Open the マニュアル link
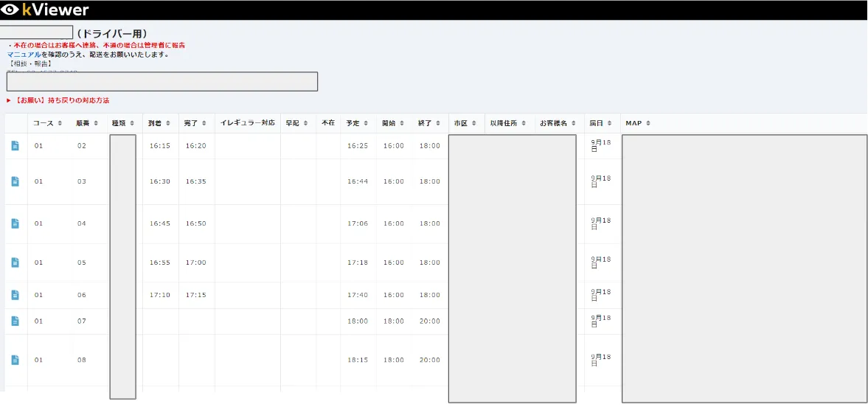 (24, 55)
